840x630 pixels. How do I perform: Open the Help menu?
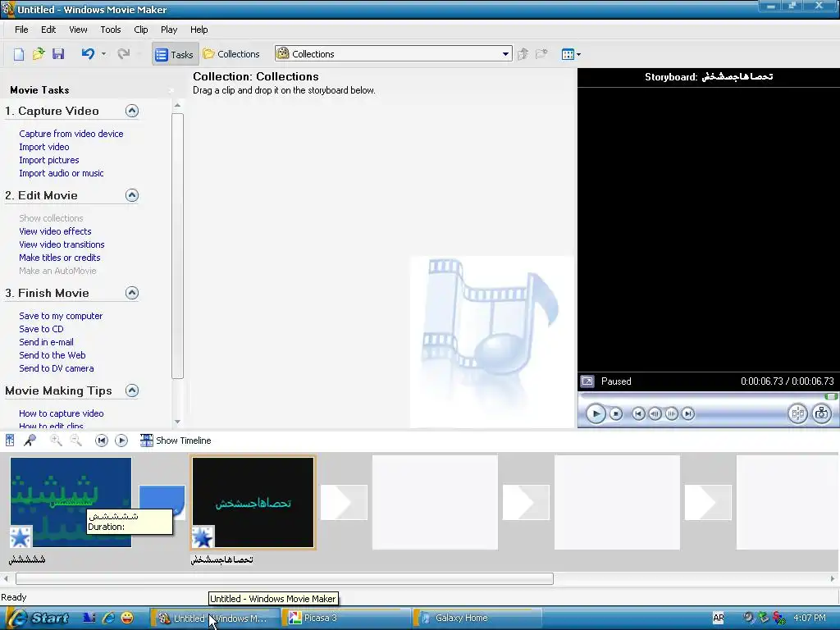click(x=199, y=30)
